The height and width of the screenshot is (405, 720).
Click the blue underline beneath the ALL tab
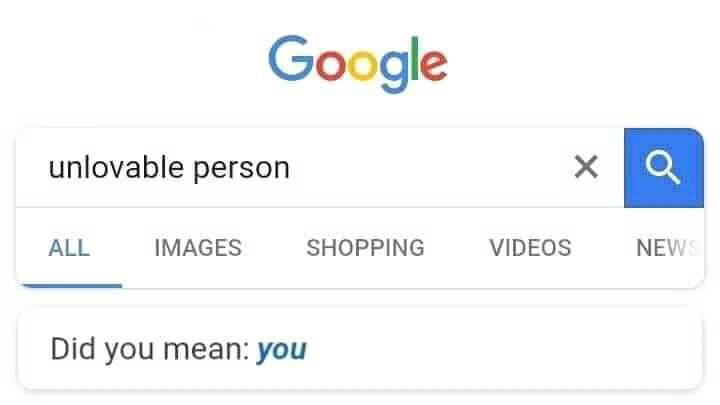pyautogui.click(x=71, y=285)
